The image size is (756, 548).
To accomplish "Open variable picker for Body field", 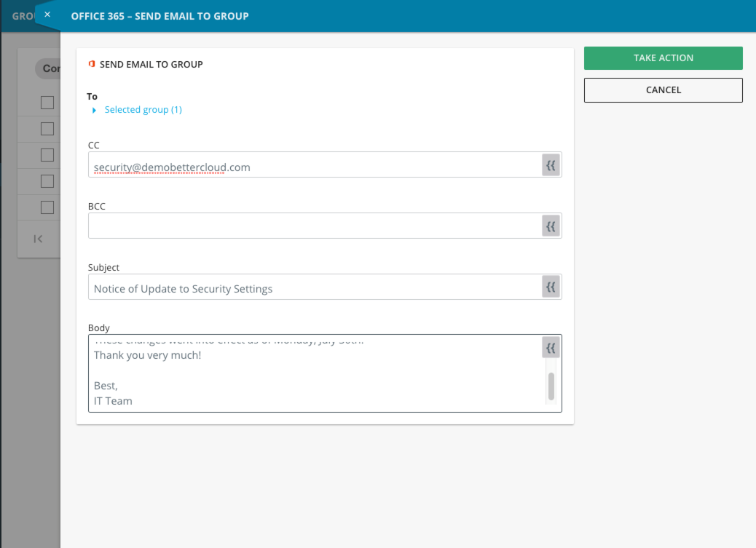I will pos(551,348).
